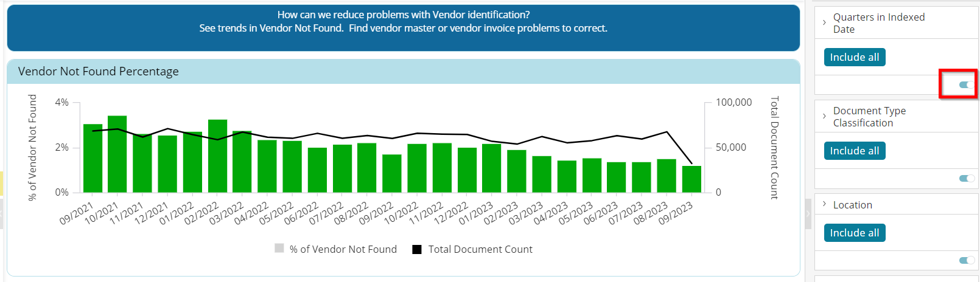The height and width of the screenshot is (282, 980).
Task: Select the 01/2022 green bar
Action: click(x=192, y=162)
